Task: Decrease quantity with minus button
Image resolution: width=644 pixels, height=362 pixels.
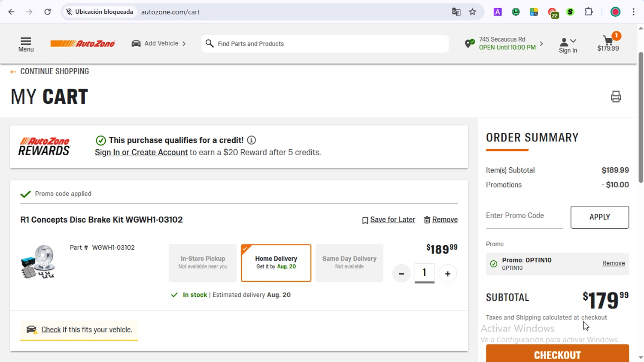Action: pos(401,274)
